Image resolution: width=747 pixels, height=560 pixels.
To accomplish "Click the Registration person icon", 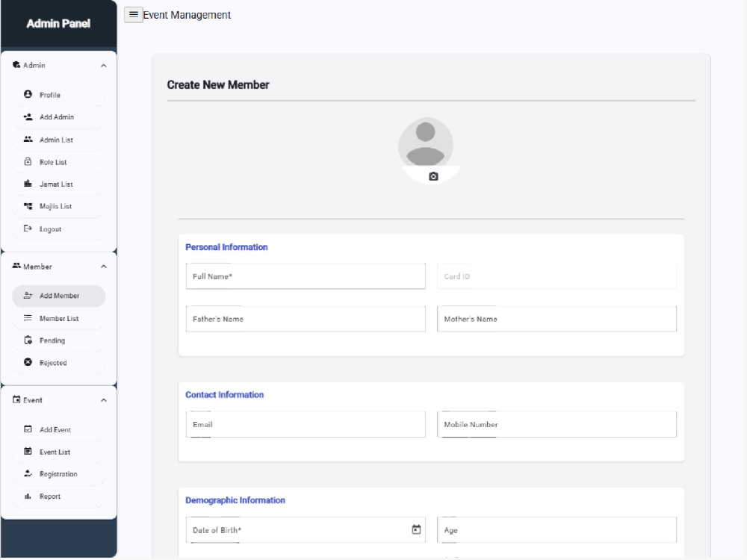I will [28, 473].
